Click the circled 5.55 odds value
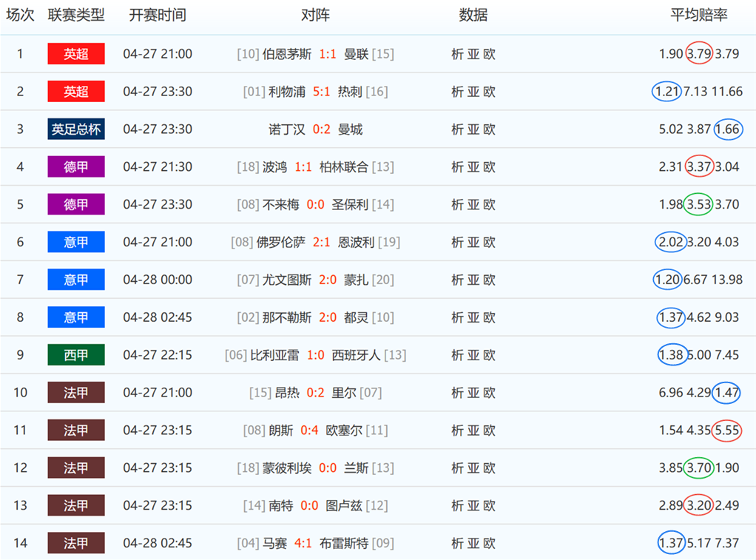The image size is (756, 560). coord(727,430)
